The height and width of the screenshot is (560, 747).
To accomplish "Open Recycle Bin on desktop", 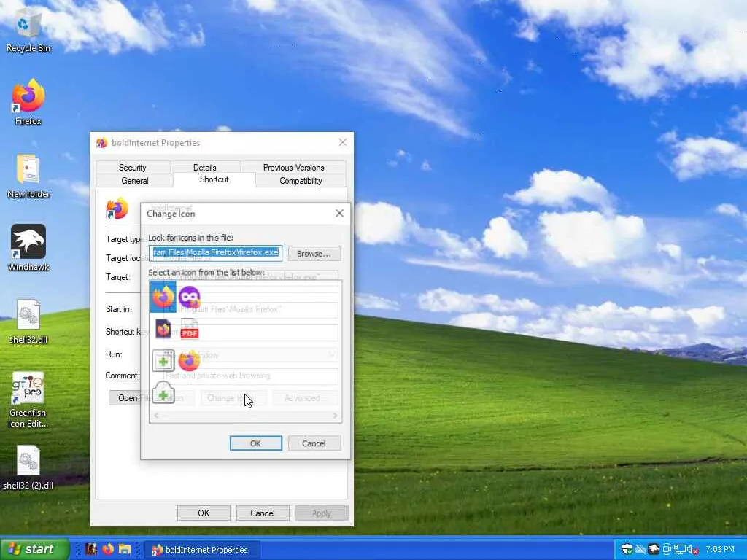I will point(28,30).
